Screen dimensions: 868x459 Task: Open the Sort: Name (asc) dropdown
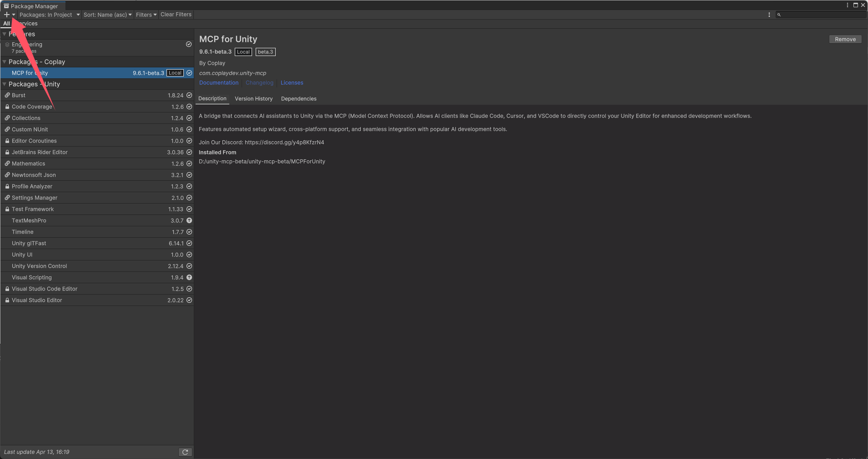(107, 15)
